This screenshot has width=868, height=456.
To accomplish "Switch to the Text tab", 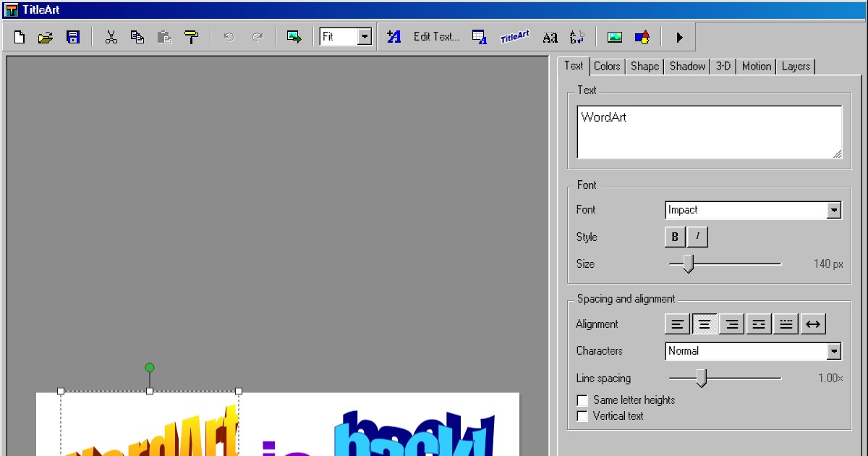I will pyautogui.click(x=574, y=66).
